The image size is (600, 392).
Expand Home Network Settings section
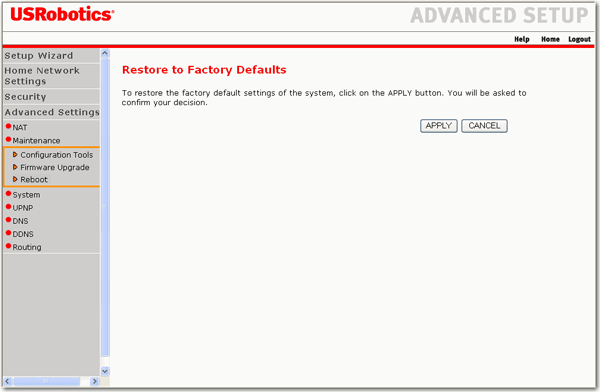(x=42, y=76)
